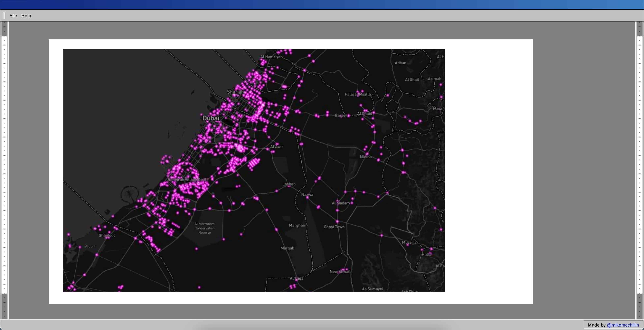This screenshot has height=330, width=644.
Task: Click the Sharjah area on the map
Action: (x=235, y=92)
